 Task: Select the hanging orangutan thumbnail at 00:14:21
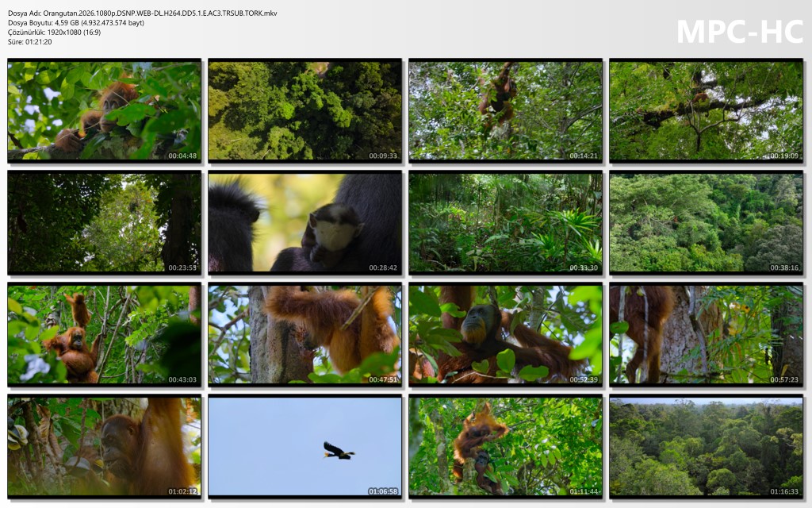505,111
